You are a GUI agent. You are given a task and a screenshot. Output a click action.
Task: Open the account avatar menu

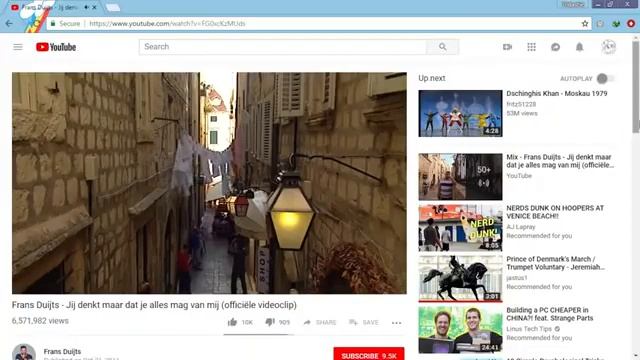pos(608,47)
